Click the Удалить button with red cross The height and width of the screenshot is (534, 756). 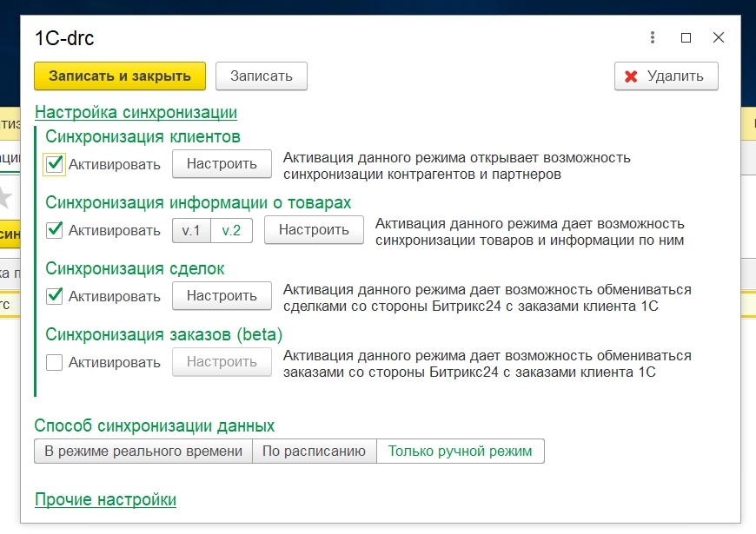click(x=666, y=76)
